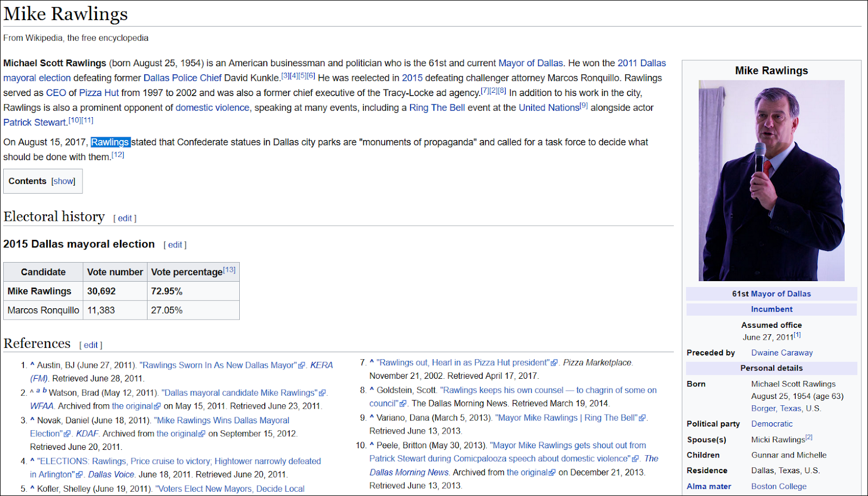Open the Dwaine Caraway link

(x=782, y=352)
